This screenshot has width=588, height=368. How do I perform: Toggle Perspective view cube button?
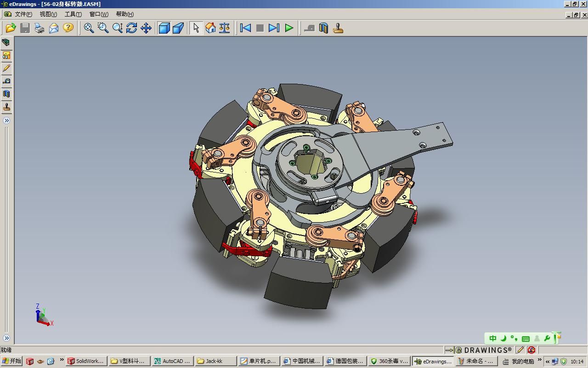(178, 28)
